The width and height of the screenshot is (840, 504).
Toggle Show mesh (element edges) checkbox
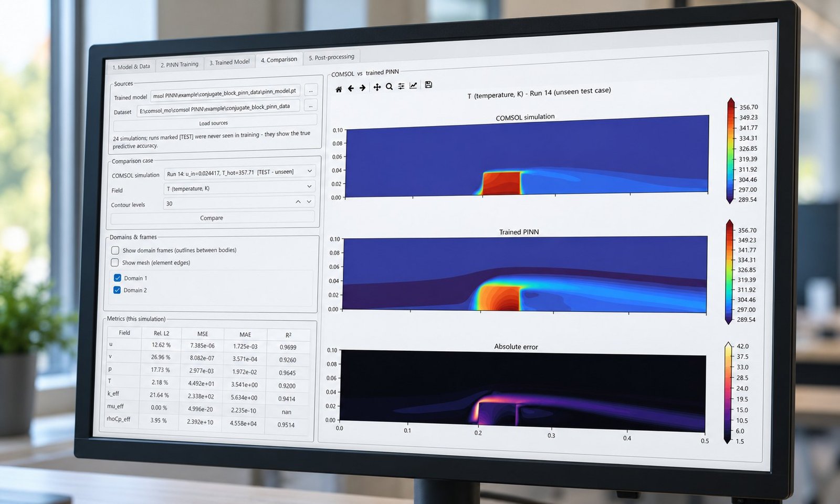(x=114, y=262)
